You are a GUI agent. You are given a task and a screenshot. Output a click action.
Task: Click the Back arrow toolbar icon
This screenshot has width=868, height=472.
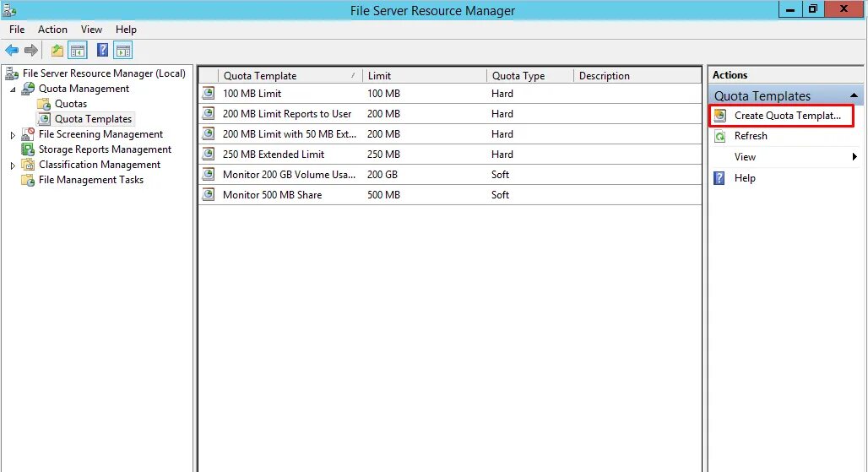pos(12,51)
